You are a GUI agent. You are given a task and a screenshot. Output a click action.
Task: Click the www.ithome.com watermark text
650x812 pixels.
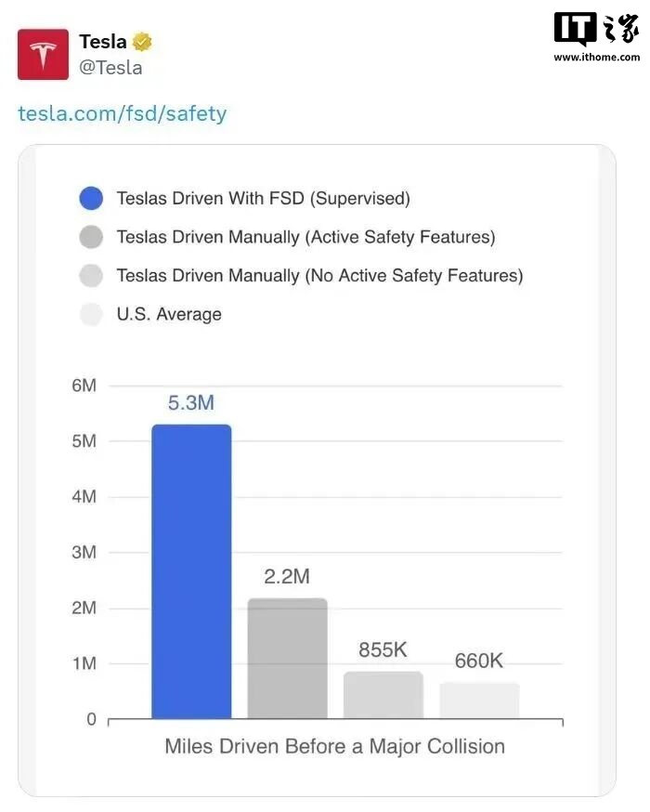[596, 57]
